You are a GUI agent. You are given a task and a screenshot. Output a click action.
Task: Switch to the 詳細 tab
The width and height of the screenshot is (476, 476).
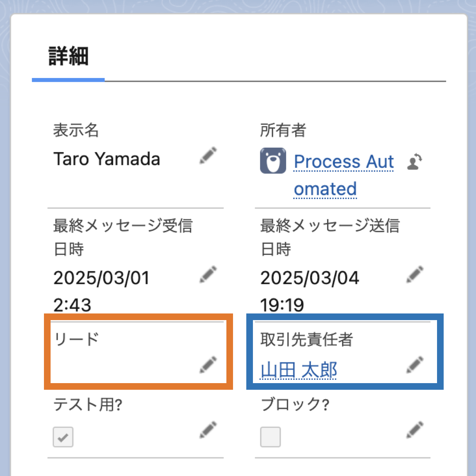click(68, 57)
